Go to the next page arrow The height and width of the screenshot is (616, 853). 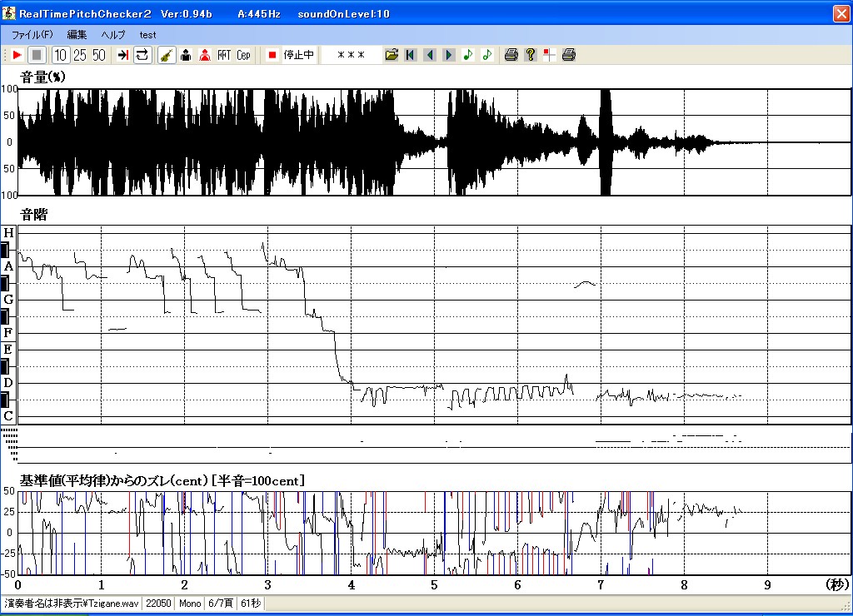(x=449, y=55)
